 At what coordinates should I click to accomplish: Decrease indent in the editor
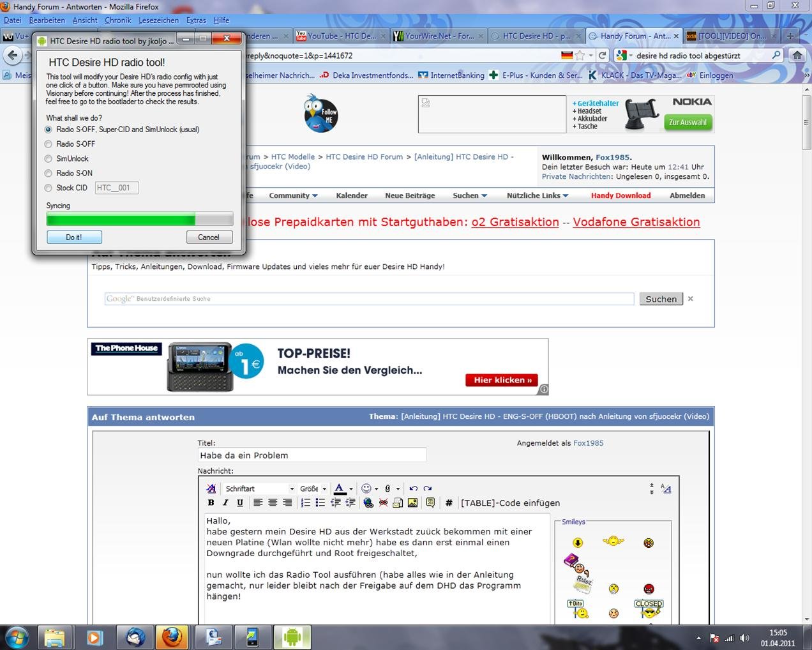click(x=336, y=503)
